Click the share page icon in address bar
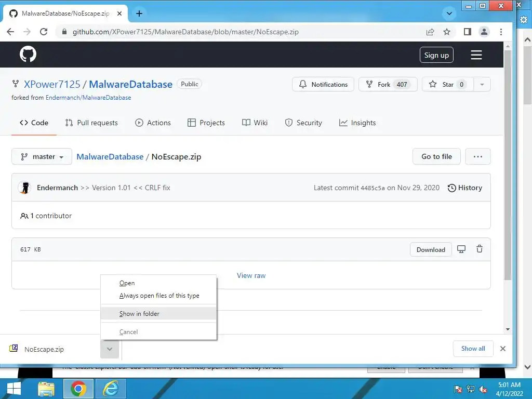The width and height of the screenshot is (532, 399). click(x=430, y=32)
